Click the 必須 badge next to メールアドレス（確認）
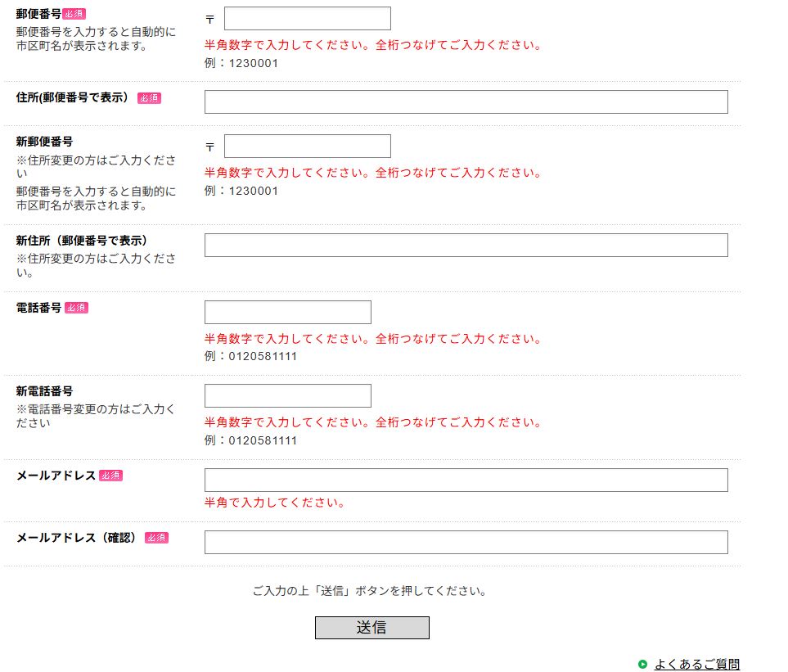This screenshot has width=788, height=672. 156,538
